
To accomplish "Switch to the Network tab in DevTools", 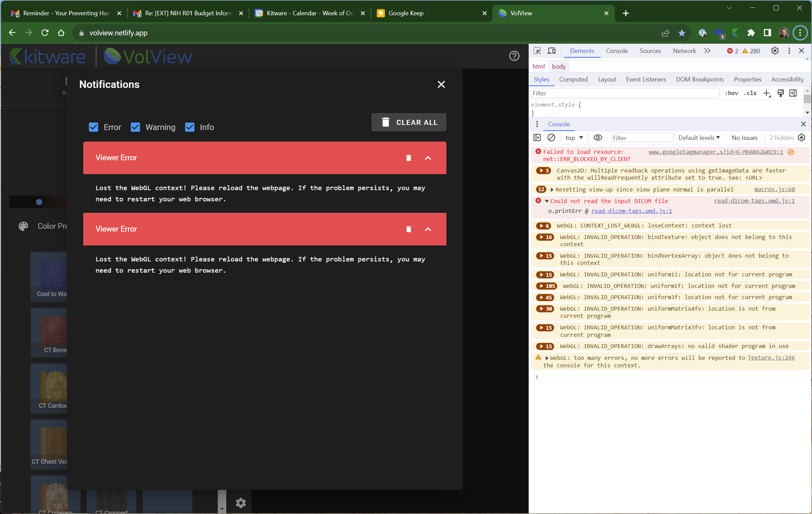I will [x=684, y=51].
